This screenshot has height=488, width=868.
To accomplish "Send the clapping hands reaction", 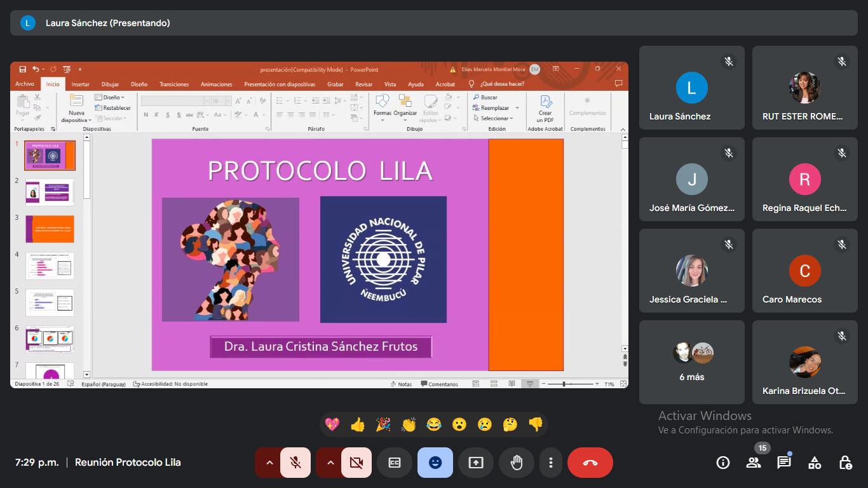I will tap(409, 424).
